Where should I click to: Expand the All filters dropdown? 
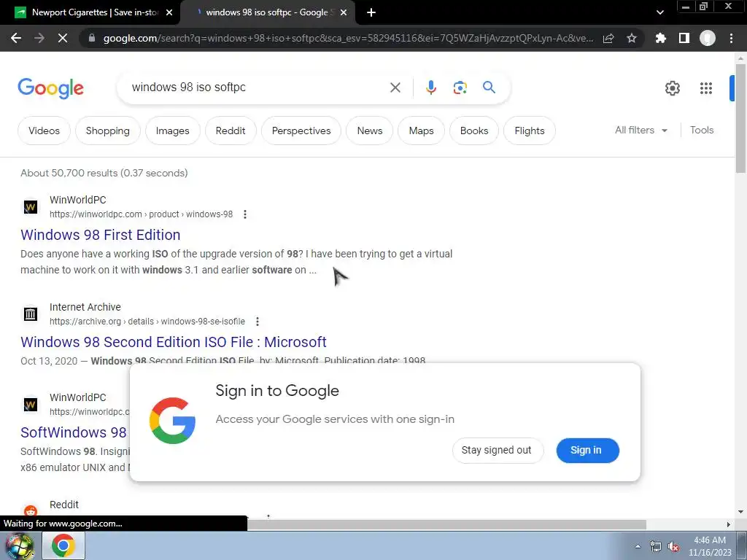[x=640, y=130]
